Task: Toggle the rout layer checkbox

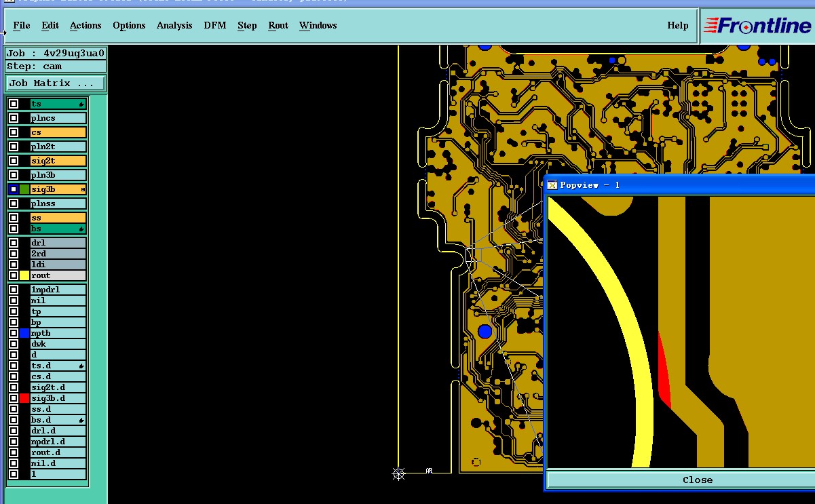Action: [x=14, y=275]
